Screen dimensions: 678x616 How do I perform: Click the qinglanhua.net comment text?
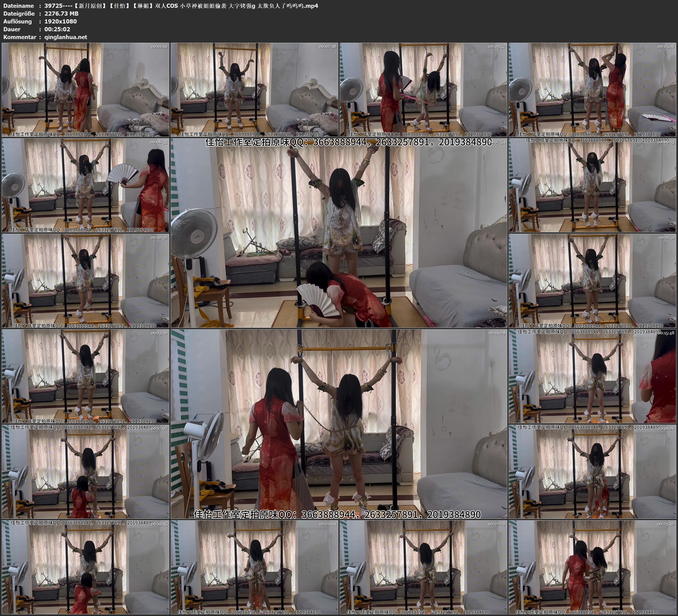click(66, 37)
